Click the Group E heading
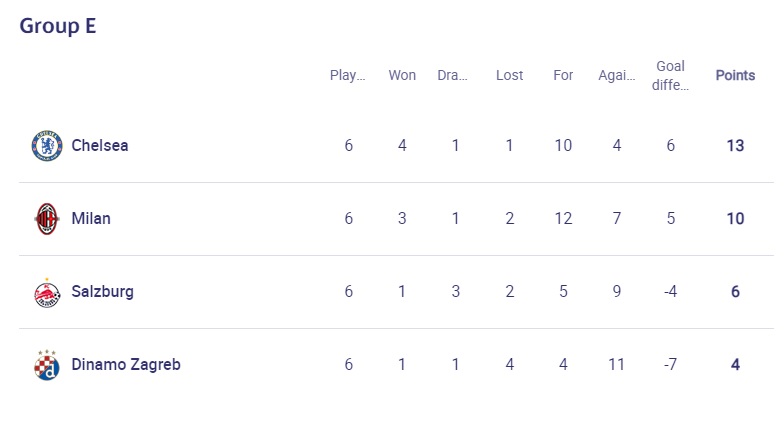This screenshot has width=784, height=421. click(x=58, y=26)
